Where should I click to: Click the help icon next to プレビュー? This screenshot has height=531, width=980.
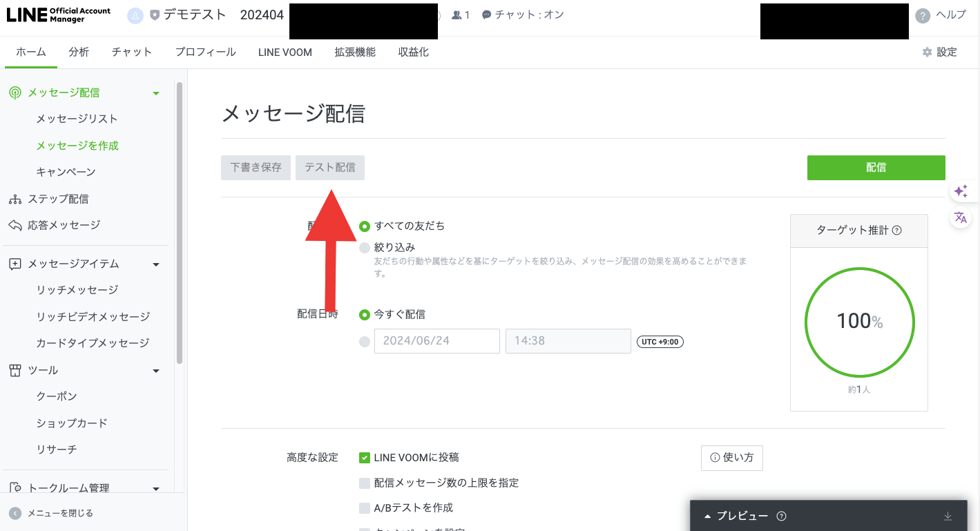781,516
